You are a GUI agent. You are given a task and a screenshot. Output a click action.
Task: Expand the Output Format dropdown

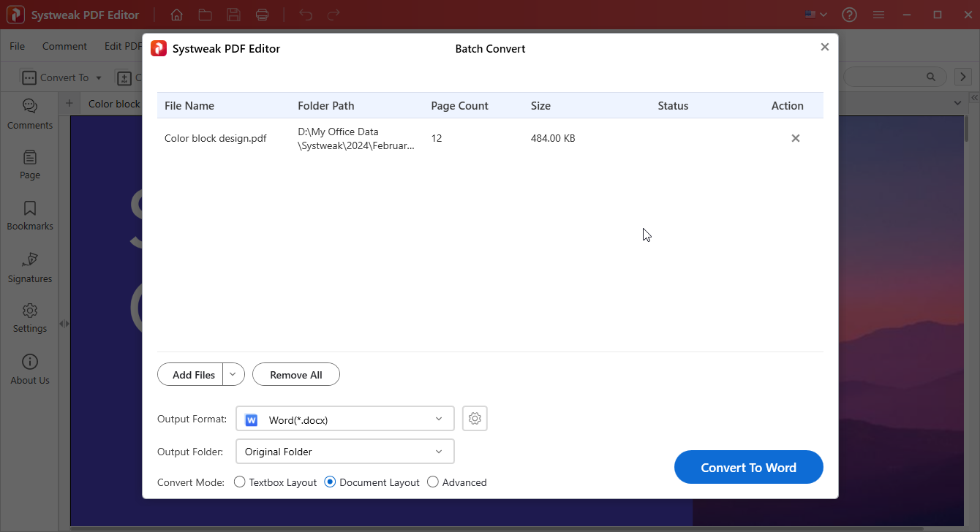(438, 419)
